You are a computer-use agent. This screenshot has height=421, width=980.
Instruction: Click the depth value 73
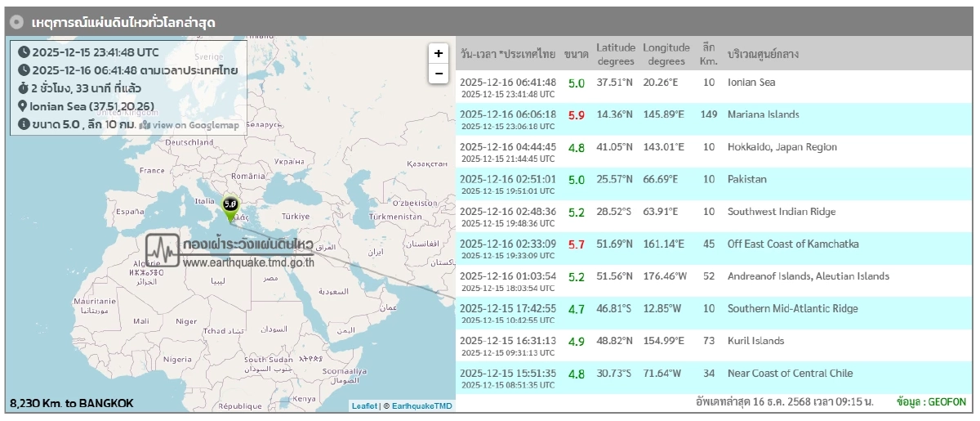click(708, 341)
